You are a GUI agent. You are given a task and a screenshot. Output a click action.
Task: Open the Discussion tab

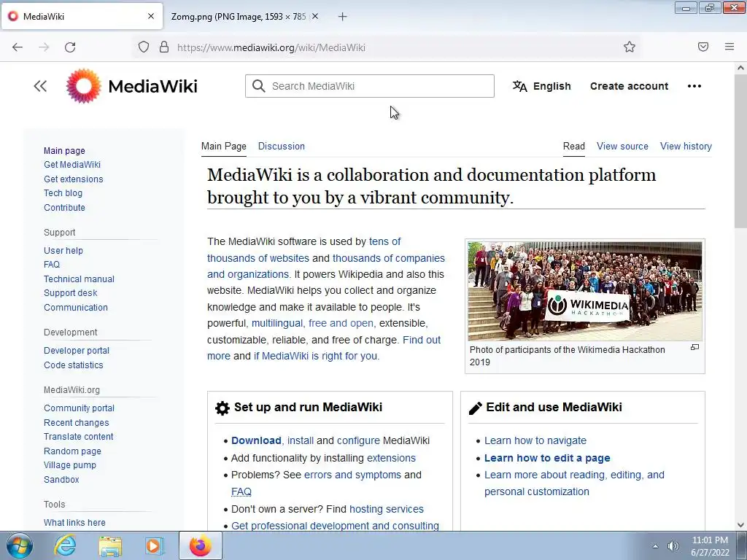pyautogui.click(x=282, y=146)
